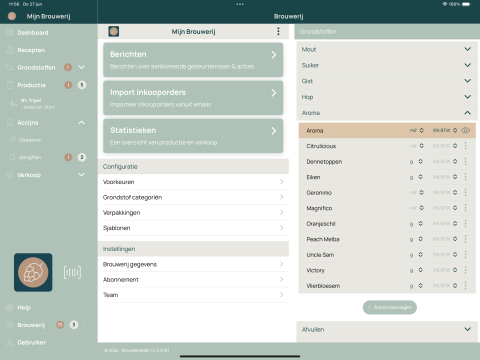Click the Wi-Fi icon in status bar
This screenshot has height=360, width=480.
click(x=445, y=4)
